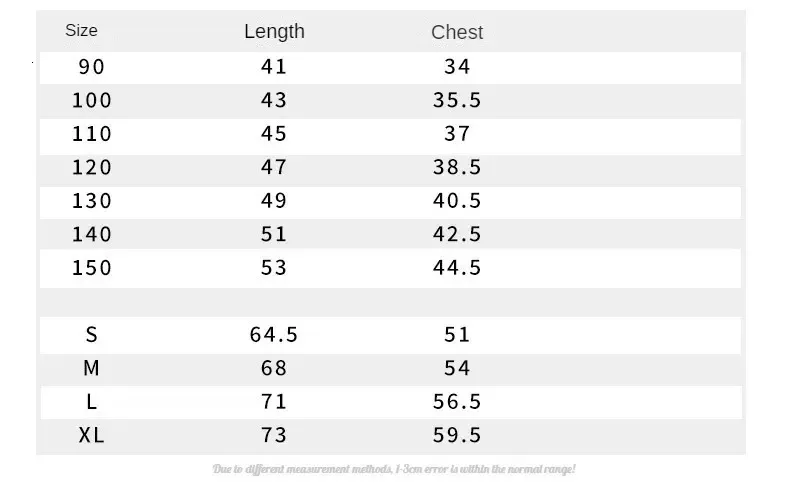Screen dimensions: 790x488
Task: Click the chest value 35.5
Action: tap(457, 100)
